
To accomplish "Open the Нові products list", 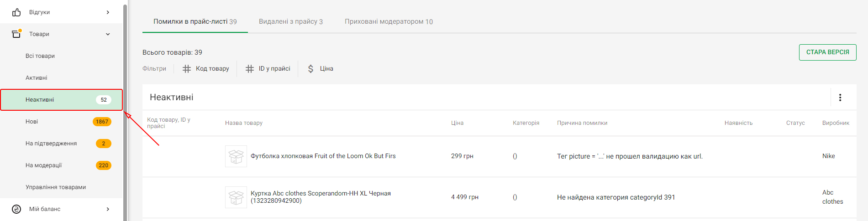I will tap(61, 122).
